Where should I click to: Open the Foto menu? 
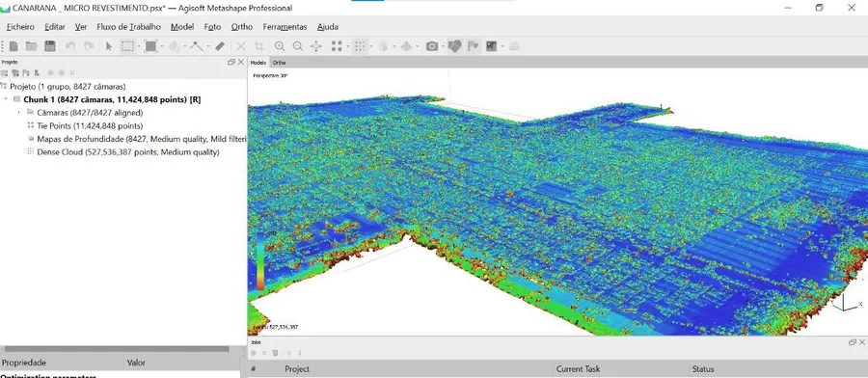pyautogui.click(x=212, y=27)
